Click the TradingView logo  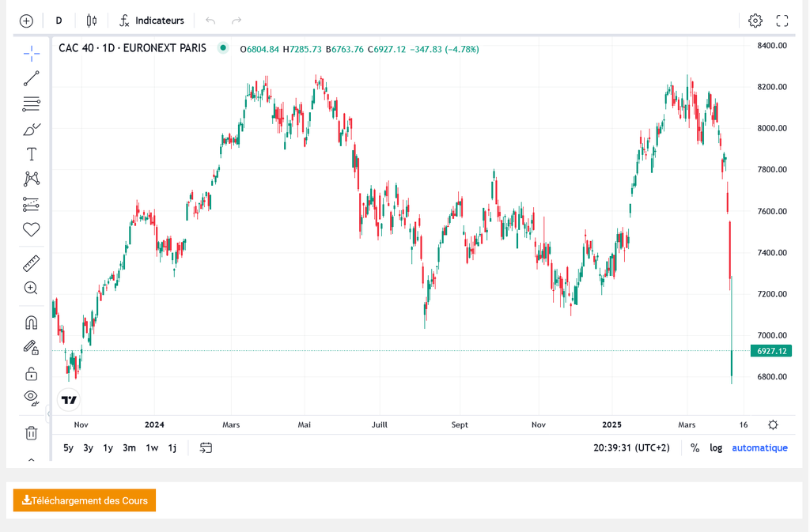(69, 400)
